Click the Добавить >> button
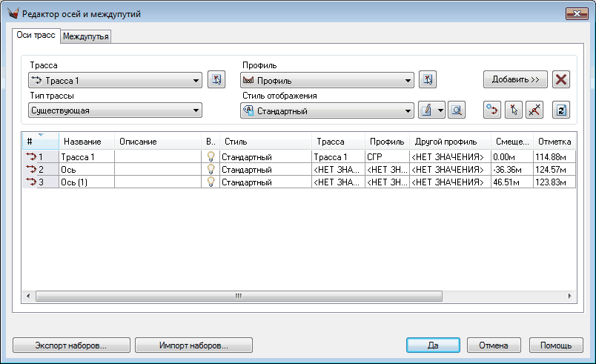The image size is (596, 364). (515, 79)
